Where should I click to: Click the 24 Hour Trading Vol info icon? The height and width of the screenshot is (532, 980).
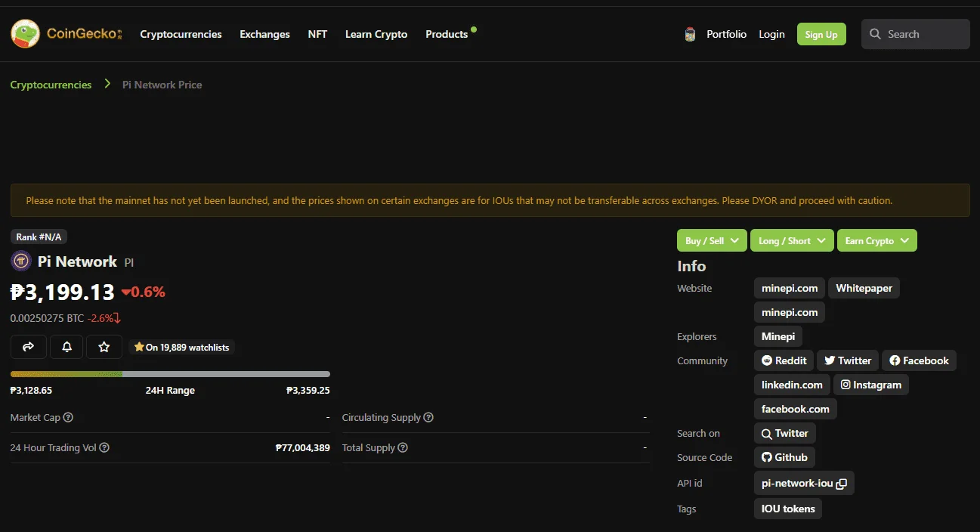pos(104,447)
